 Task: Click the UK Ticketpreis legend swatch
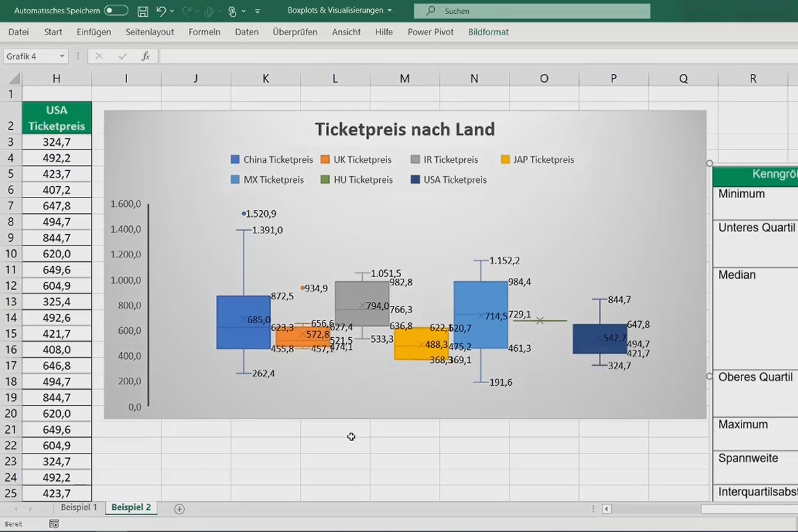tap(325, 160)
